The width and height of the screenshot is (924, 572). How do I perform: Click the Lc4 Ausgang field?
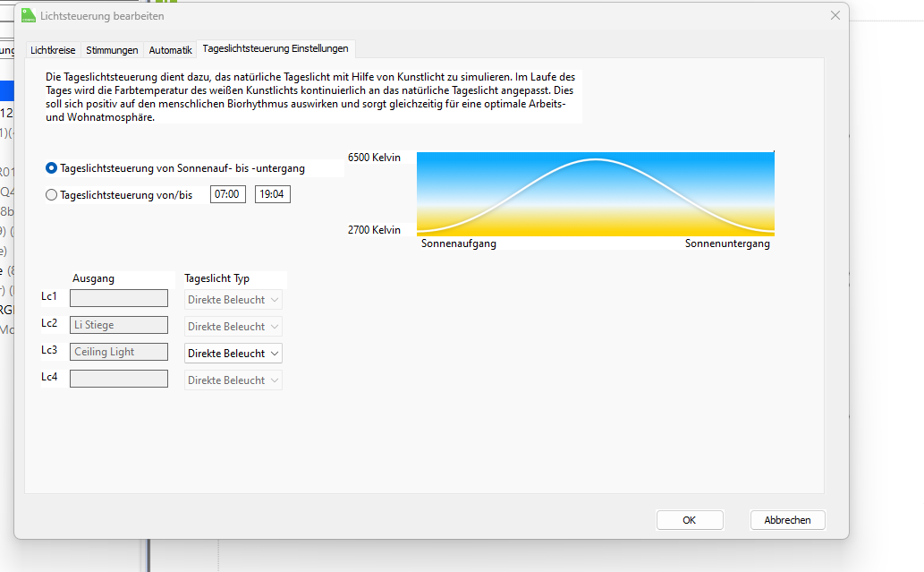[x=119, y=379]
